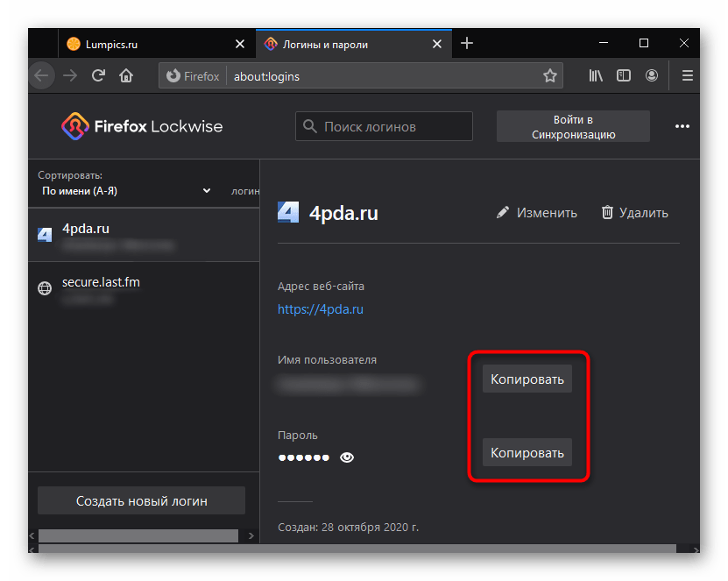
Task: Go back with the browser back arrow
Action: pos(41,75)
